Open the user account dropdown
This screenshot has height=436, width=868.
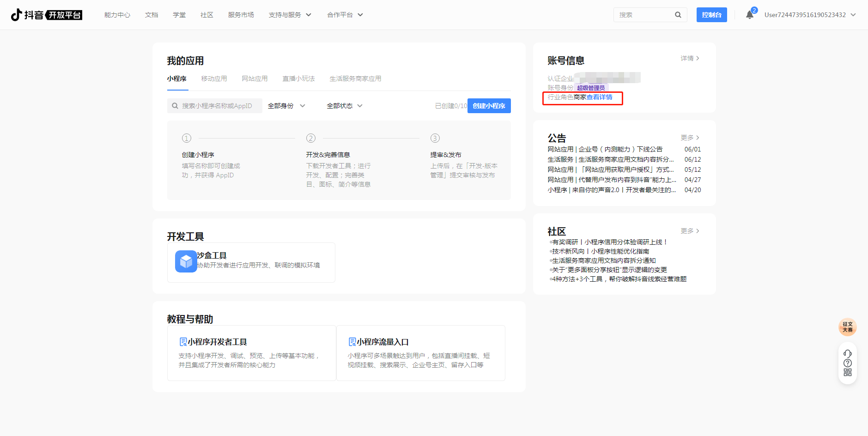pos(810,15)
